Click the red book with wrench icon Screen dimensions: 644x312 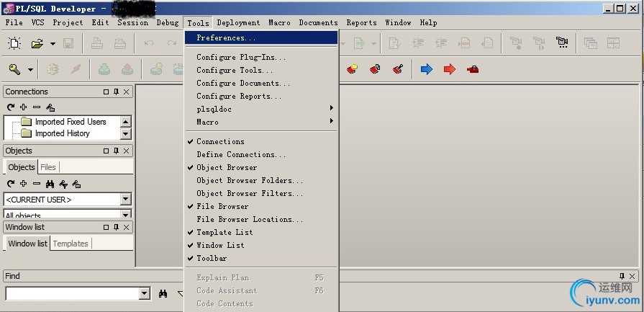pyautogui.click(x=398, y=69)
